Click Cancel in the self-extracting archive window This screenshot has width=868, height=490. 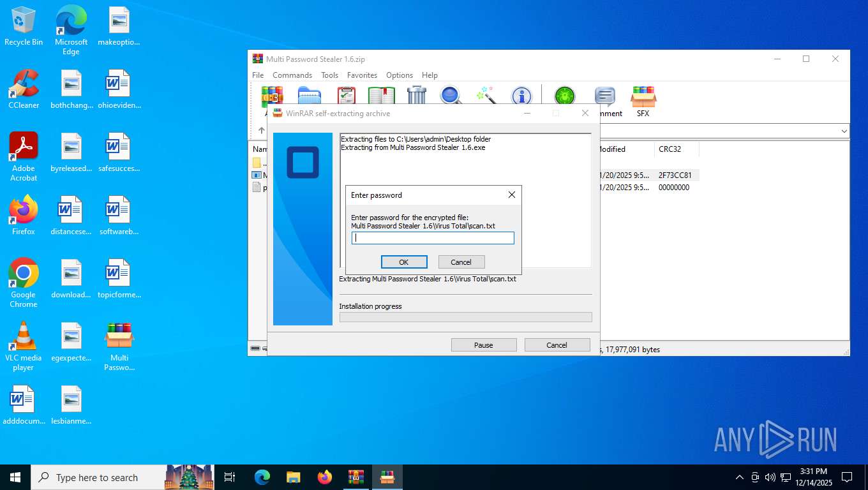(557, 345)
